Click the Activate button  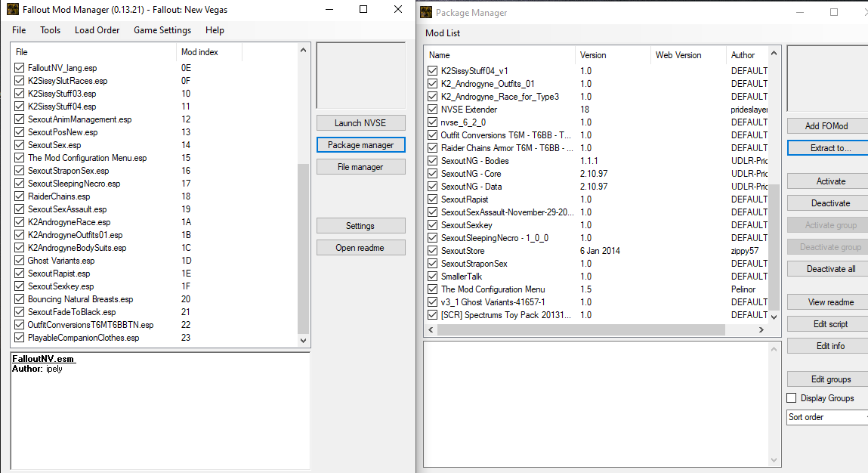coord(827,181)
